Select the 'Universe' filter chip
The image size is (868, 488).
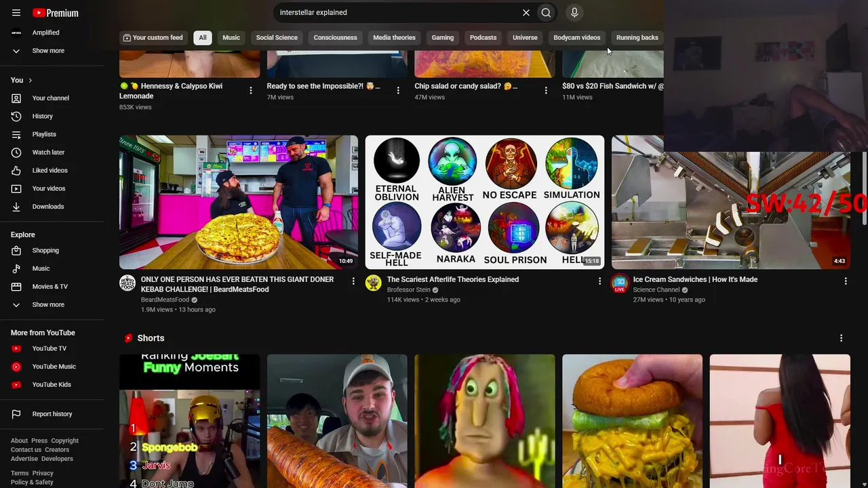[x=525, y=38]
